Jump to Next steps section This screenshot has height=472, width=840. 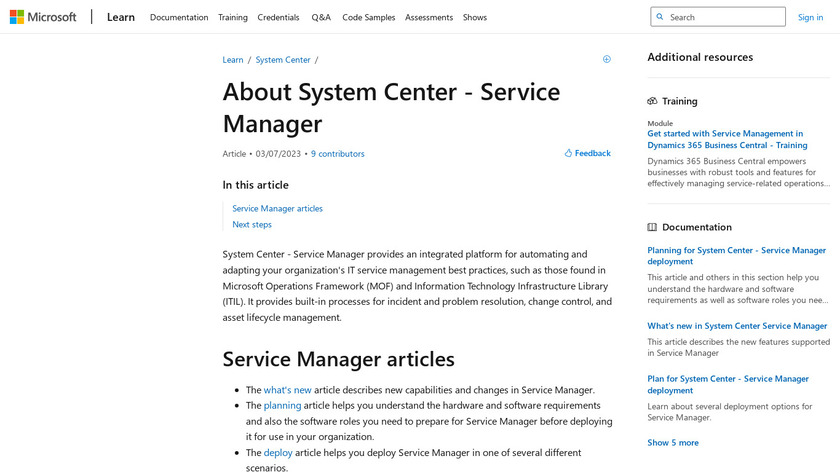tap(252, 225)
